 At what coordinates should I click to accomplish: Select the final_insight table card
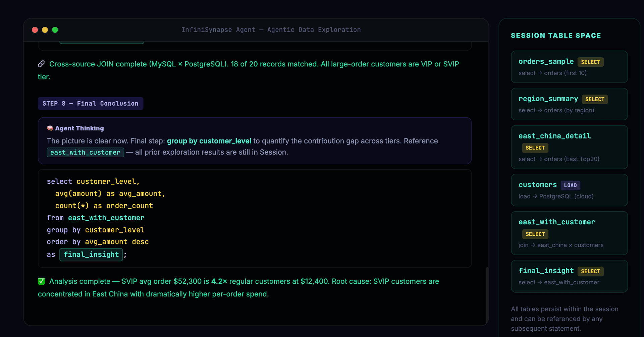pos(569,276)
